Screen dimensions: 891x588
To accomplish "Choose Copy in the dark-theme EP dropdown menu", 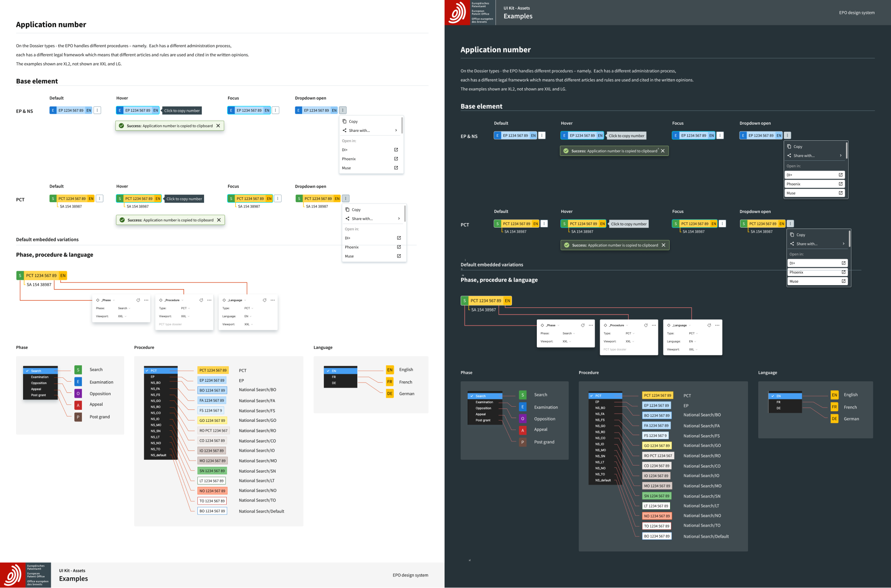I will pos(797,147).
